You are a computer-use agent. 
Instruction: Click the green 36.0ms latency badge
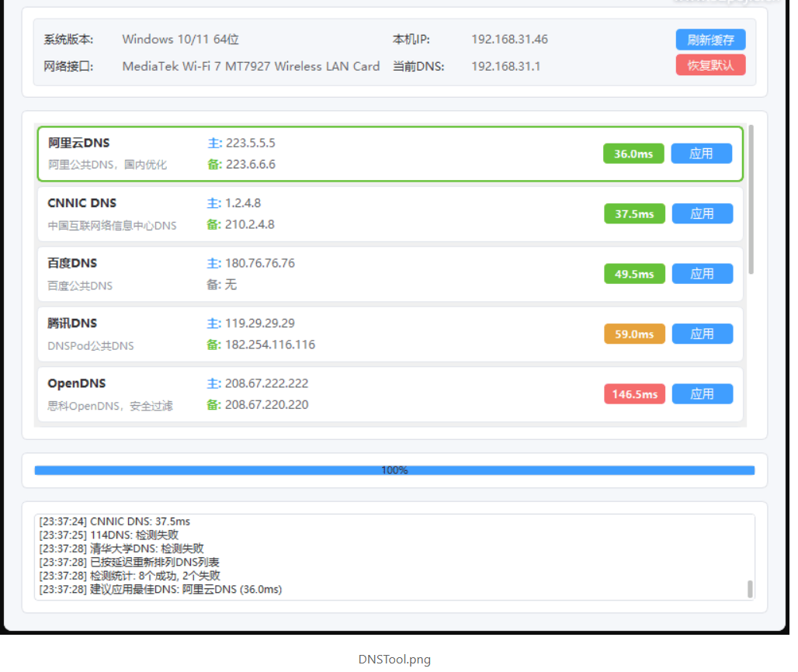pos(634,153)
